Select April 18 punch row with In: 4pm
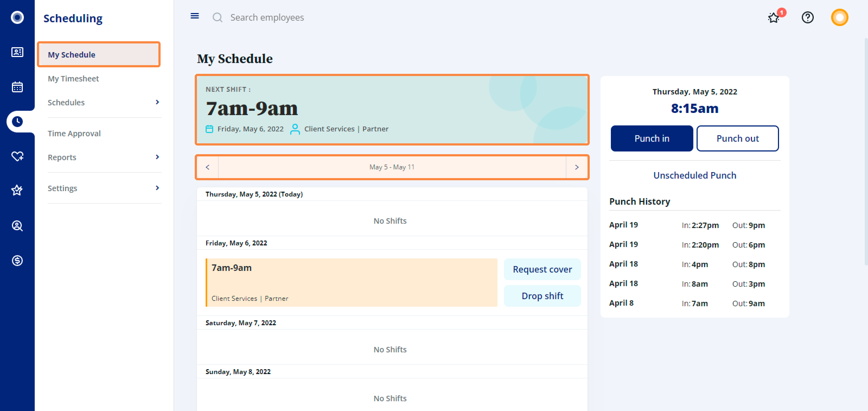 694,264
